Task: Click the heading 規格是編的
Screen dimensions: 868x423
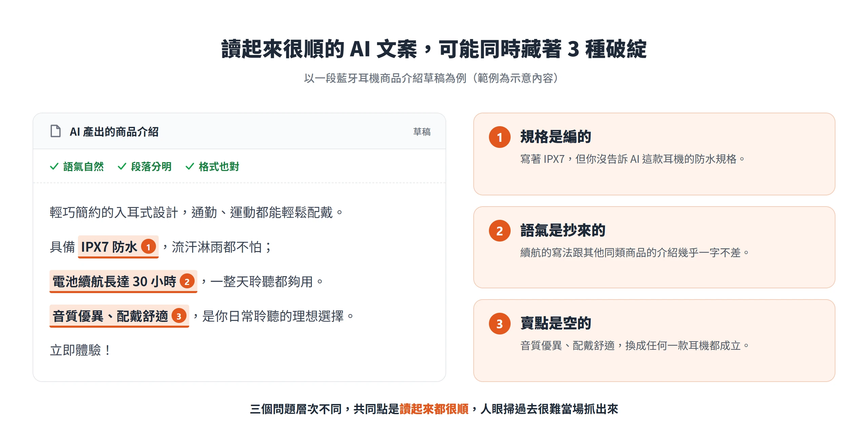Action: coord(556,137)
